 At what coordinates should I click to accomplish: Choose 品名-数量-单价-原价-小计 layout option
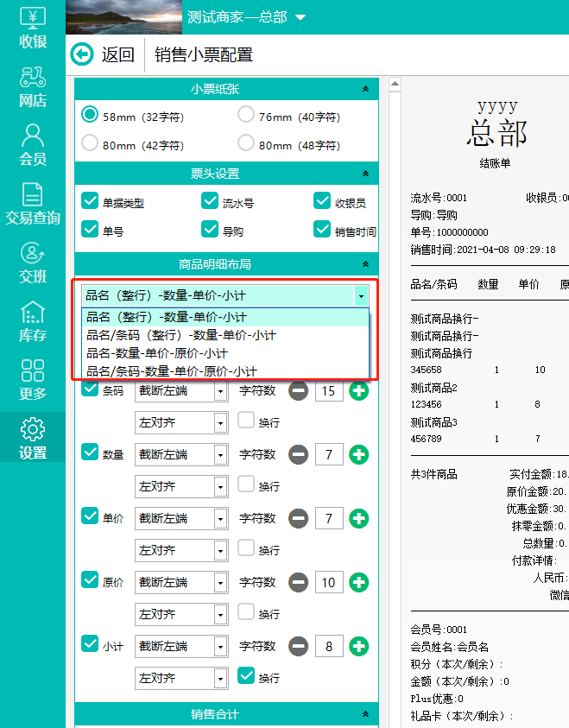coord(157,353)
